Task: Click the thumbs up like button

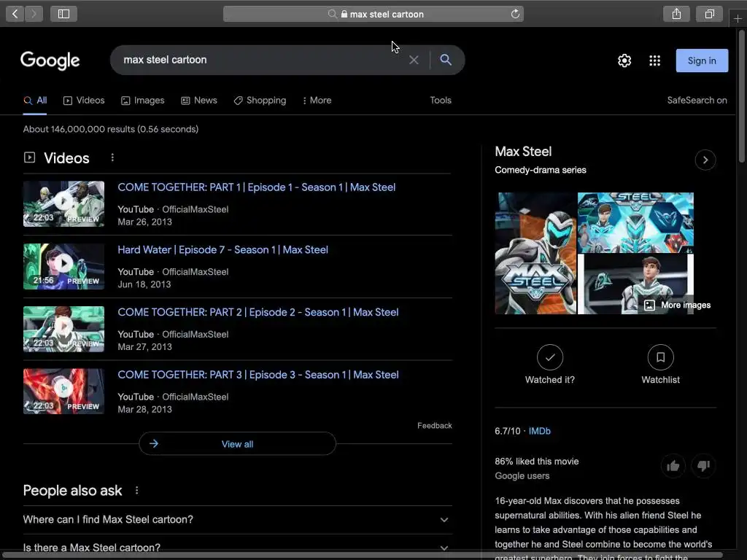Action: [673, 466]
